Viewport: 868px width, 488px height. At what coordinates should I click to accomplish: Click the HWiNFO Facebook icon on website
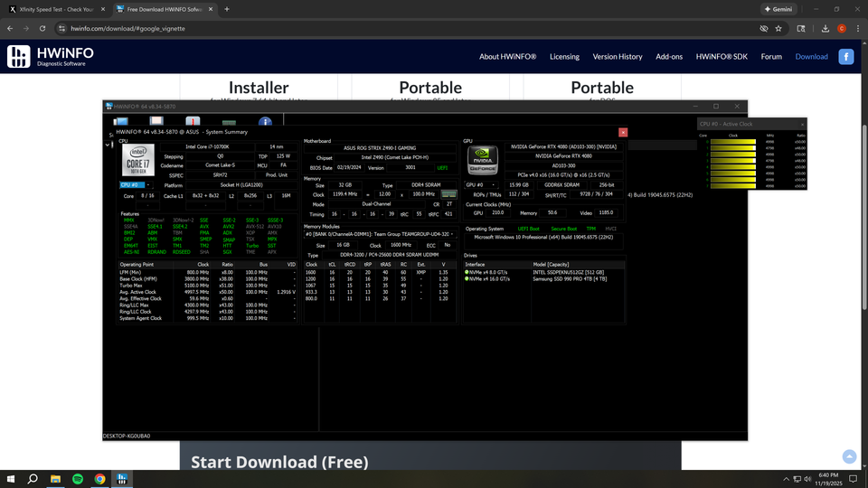(x=846, y=56)
